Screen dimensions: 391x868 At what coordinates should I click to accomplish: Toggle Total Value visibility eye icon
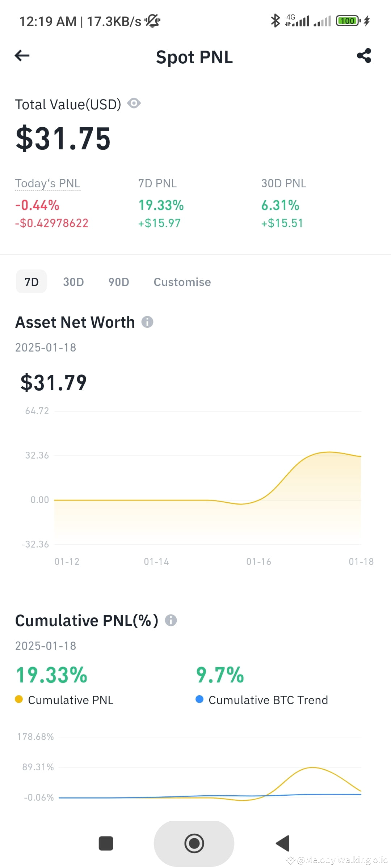click(x=134, y=103)
